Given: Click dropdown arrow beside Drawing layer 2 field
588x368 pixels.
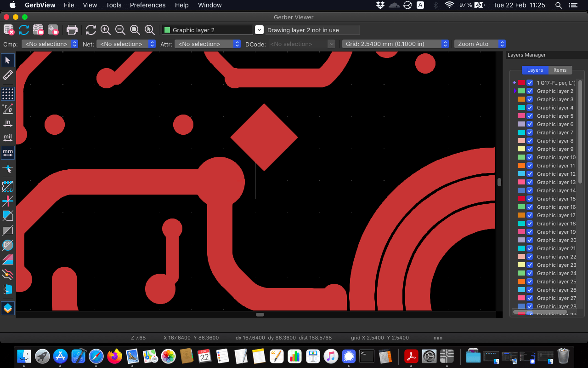Looking at the screenshot, I should (259, 30).
